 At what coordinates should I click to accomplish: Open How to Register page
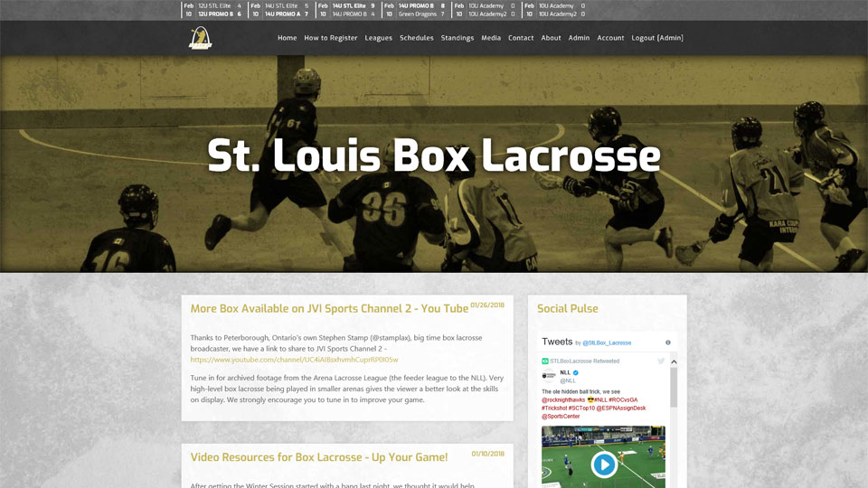tap(331, 38)
